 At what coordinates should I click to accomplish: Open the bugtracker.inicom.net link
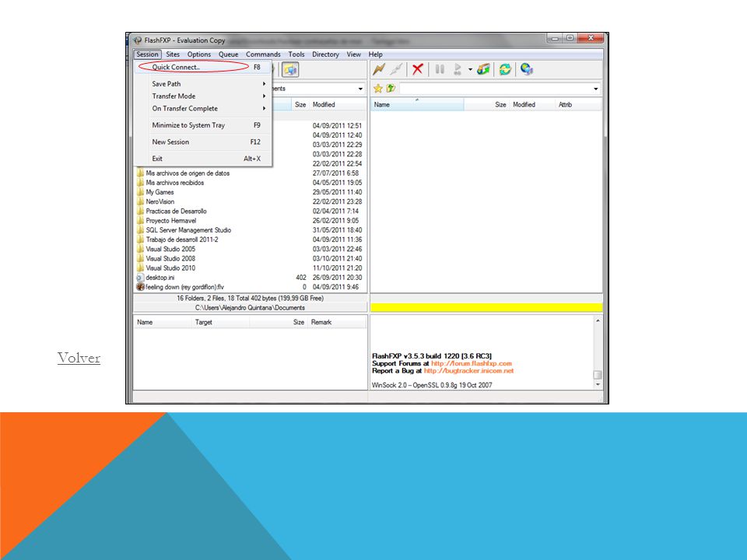point(468,370)
